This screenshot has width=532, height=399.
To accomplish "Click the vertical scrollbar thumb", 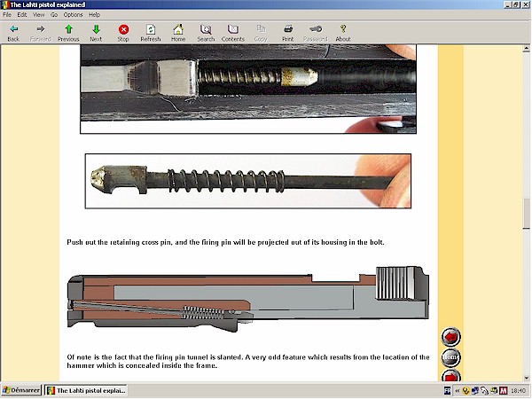I will [526, 214].
